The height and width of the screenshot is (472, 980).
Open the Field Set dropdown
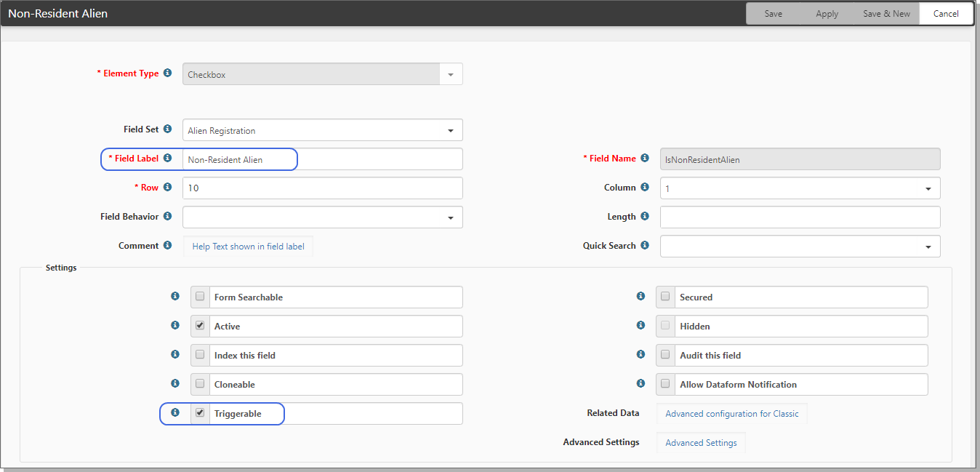point(451,131)
